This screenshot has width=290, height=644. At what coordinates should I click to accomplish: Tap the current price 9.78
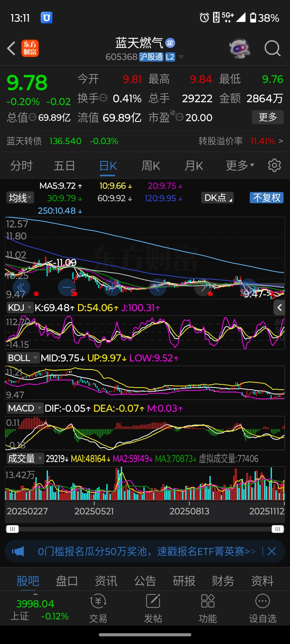[x=27, y=83]
